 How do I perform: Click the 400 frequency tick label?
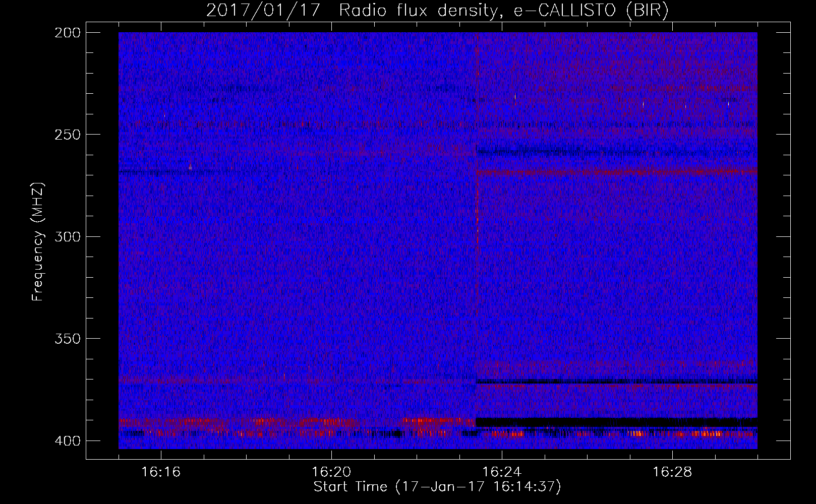coord(67,441)
